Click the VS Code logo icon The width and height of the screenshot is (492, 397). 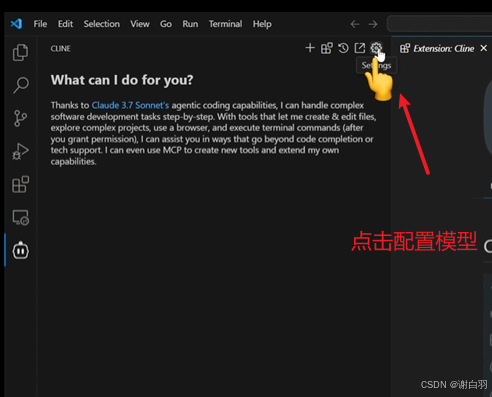click(x=16, y=24)
